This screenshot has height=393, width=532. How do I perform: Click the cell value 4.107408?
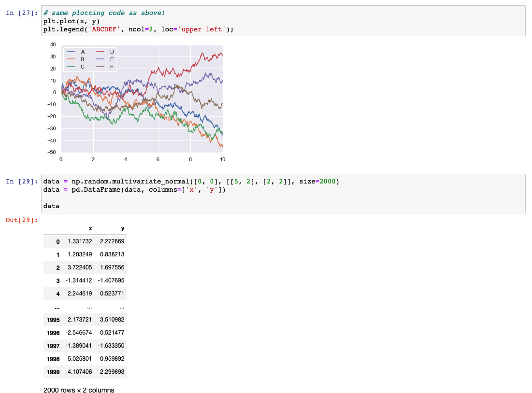pyautogui.click(x=80, y=372)
